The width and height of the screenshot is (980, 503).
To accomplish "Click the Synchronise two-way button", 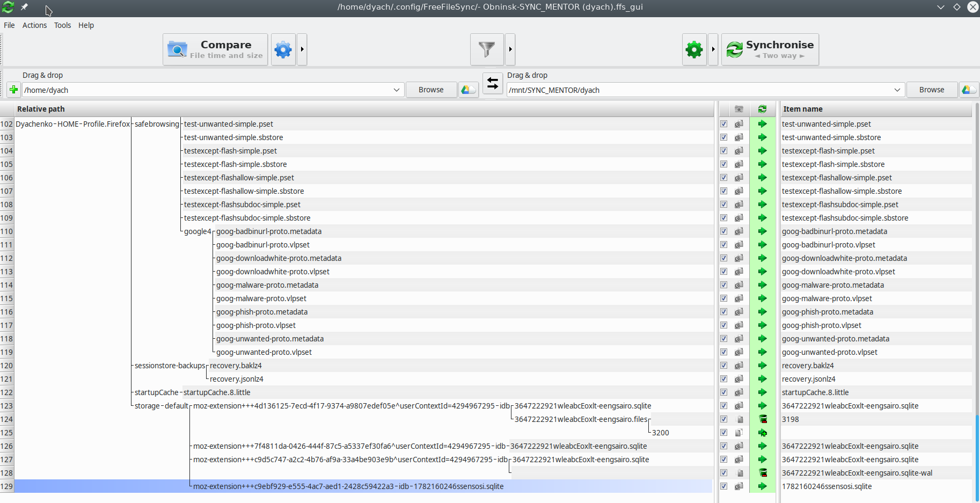I will point(770,49).
